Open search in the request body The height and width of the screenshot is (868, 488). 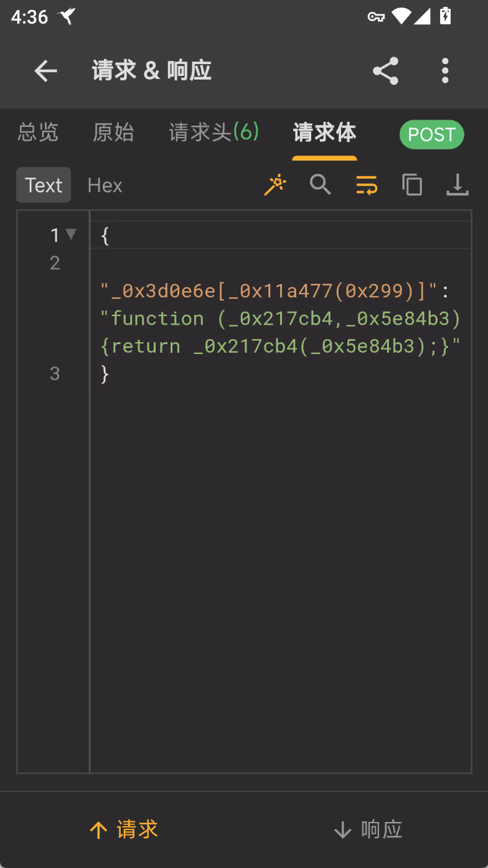[321, 185]
